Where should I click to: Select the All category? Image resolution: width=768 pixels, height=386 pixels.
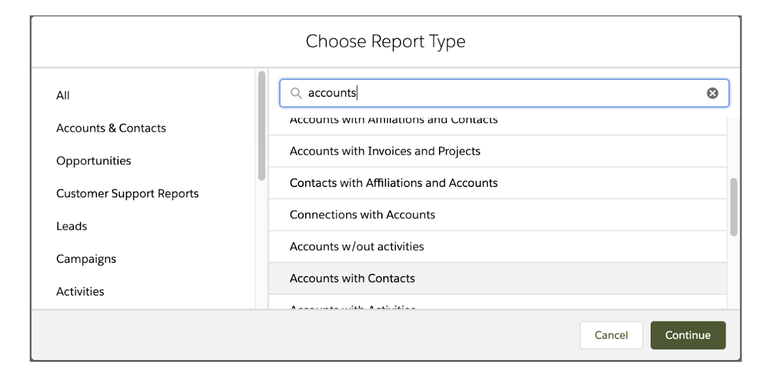pyautogui.click(x=63, y=96)
